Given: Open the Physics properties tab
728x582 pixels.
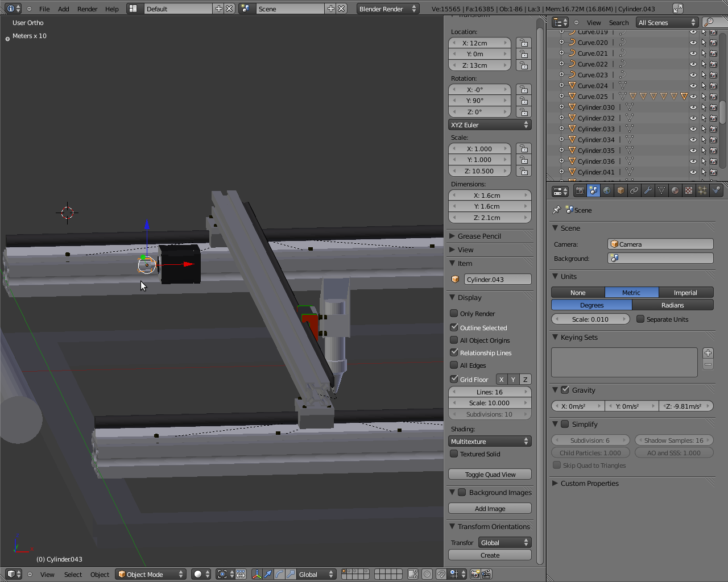Looking at the screenshot, I should coord(716,191).
